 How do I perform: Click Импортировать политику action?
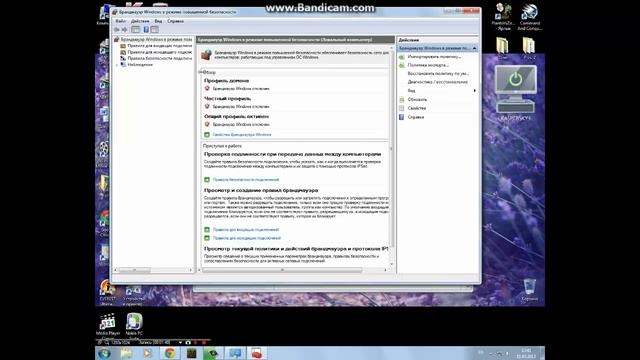(x=434, y=57)
